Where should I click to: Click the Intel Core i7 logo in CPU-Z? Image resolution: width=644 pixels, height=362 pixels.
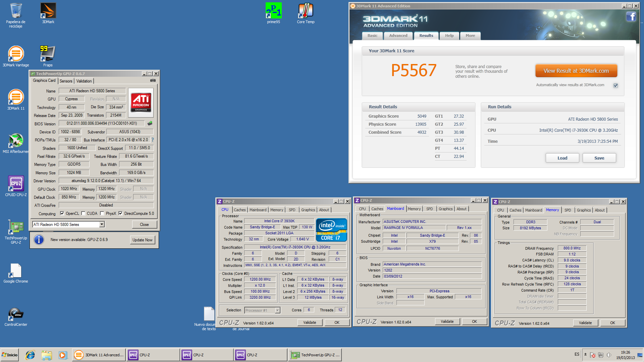click(x=331, y=230)
